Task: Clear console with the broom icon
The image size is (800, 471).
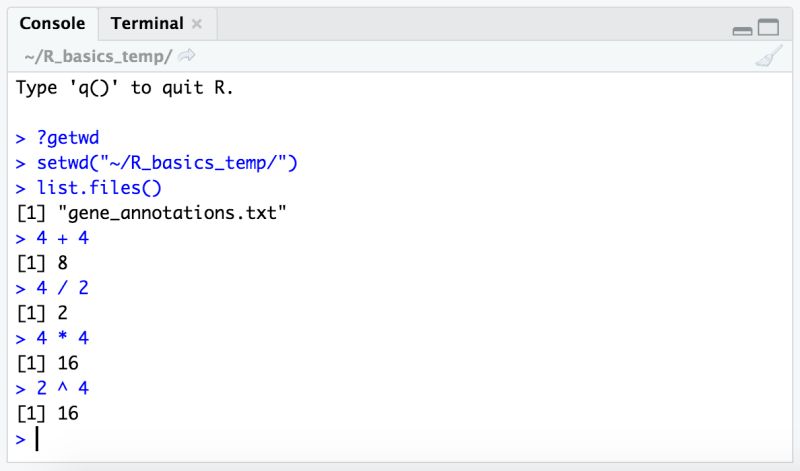Action: point(768,56)
